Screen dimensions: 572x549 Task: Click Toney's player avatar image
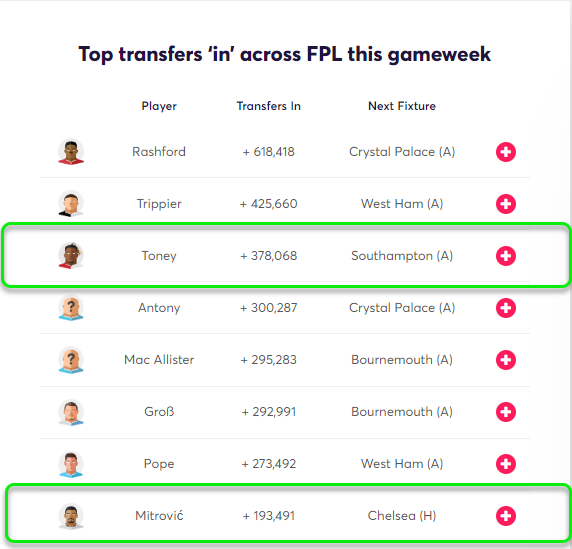[71, 255]
